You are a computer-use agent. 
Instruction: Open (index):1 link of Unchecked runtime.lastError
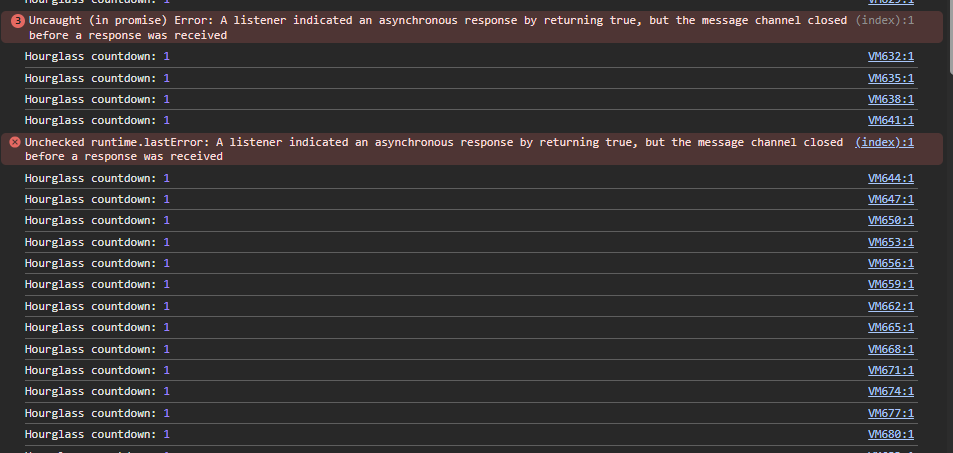pos(884,142)
